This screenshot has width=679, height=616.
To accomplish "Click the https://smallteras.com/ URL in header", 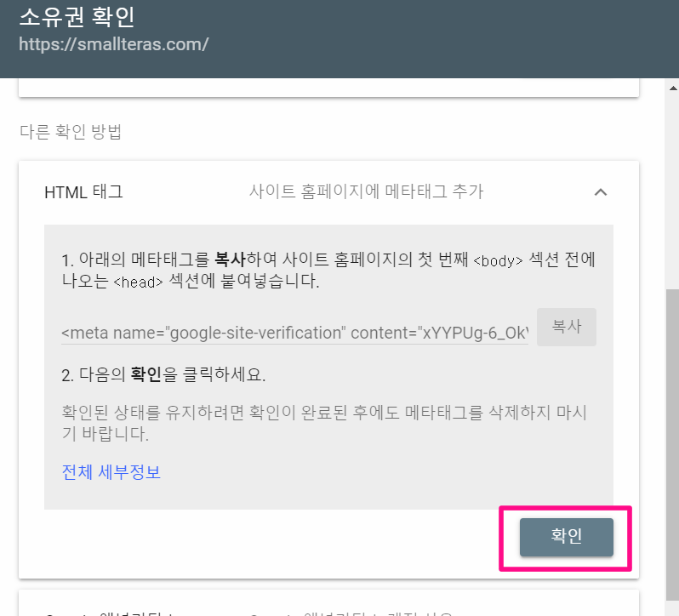I will click(114, 44).
